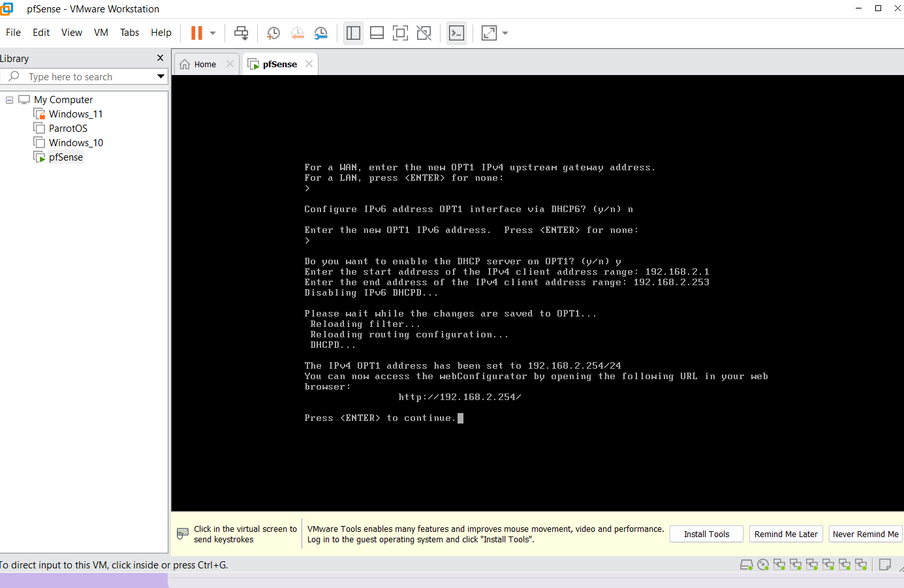Screen dimensions: 904x588
Task: Click the CD/DVD drive status icon
Action: pyautogui.click(x=763, y=565)
